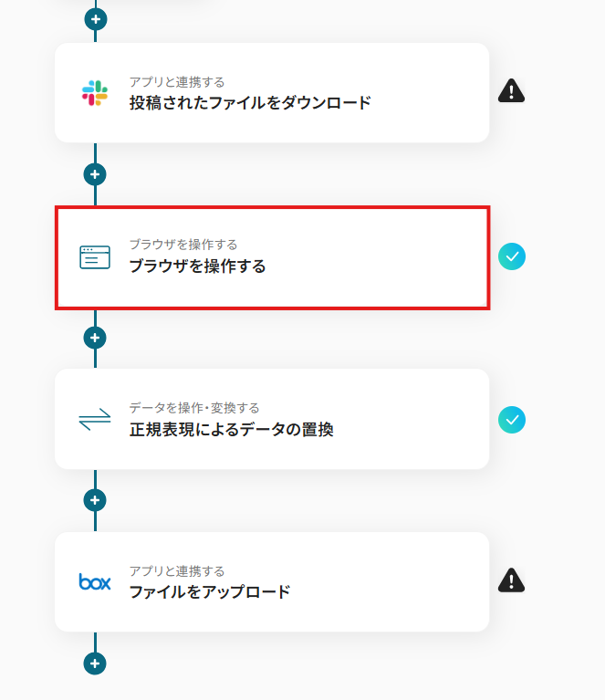The height and width of the screenshot is (700, 605).
Task: Add step above the Box upload card
Action: tap(95, 500)
